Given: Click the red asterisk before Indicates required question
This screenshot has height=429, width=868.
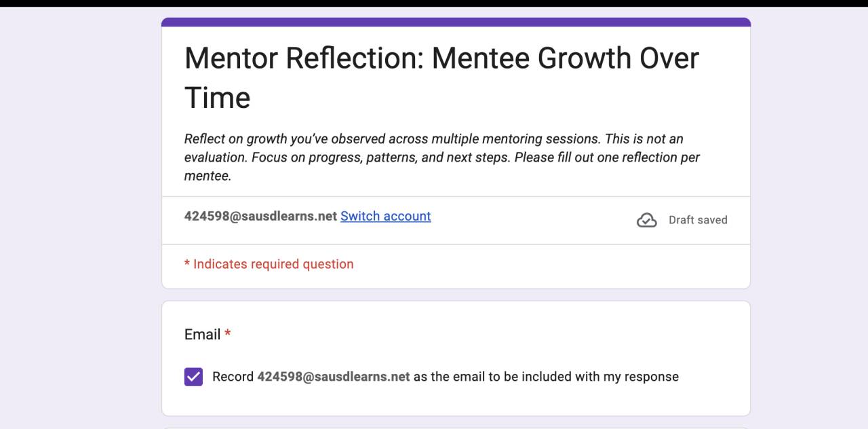Looking at the screenshot, I should tap(187, 264).
